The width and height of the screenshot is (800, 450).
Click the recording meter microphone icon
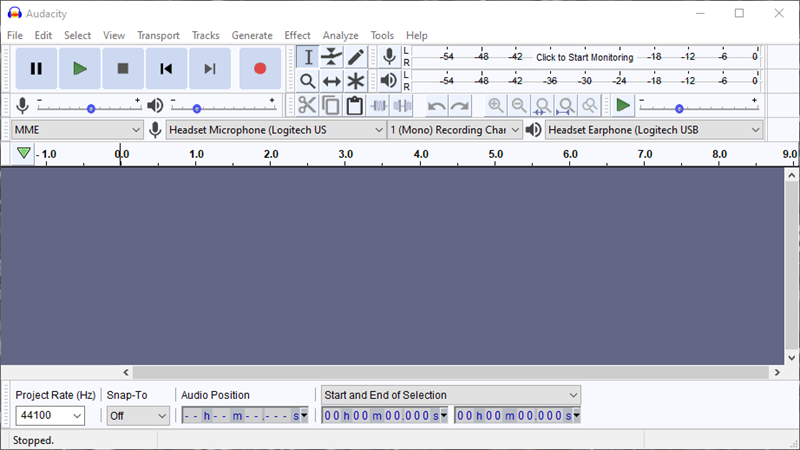[x=389, y=57]
